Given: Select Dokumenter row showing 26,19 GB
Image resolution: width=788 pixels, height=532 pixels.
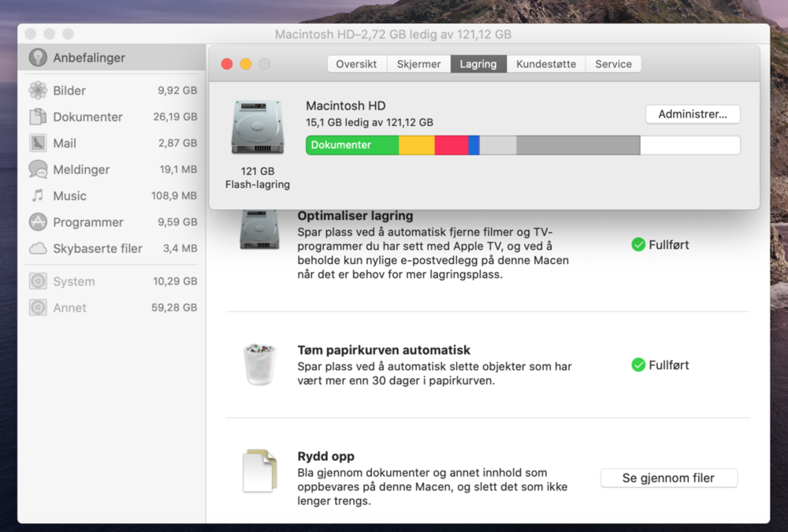Looking at the screenshot, I should pyautogui.click(x=113, y=117).
